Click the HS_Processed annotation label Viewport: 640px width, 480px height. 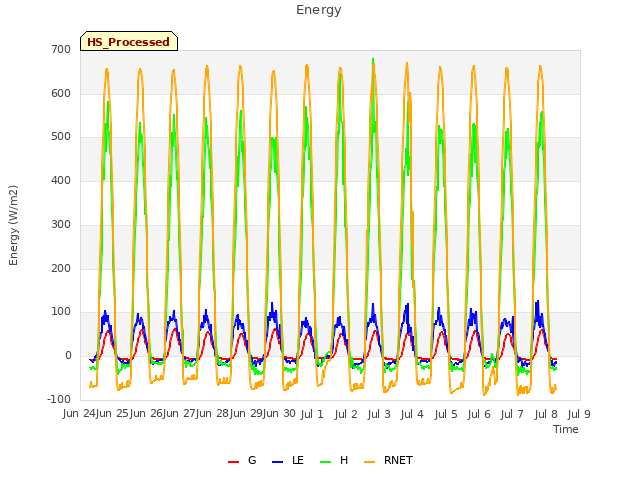pyautogui.click(x=129, y=41)
